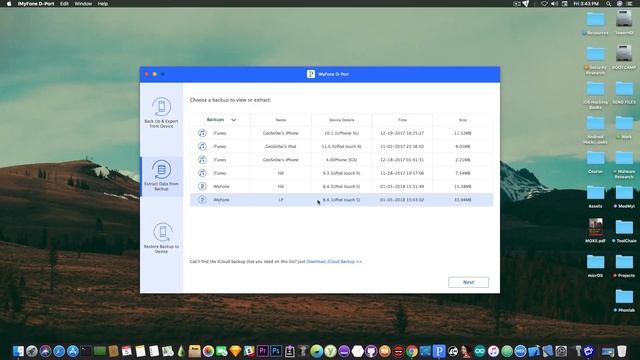This screenshot has width=640, height=360.
Task: Open Sketch from the Dock
Action: click(x=236, y=351)
